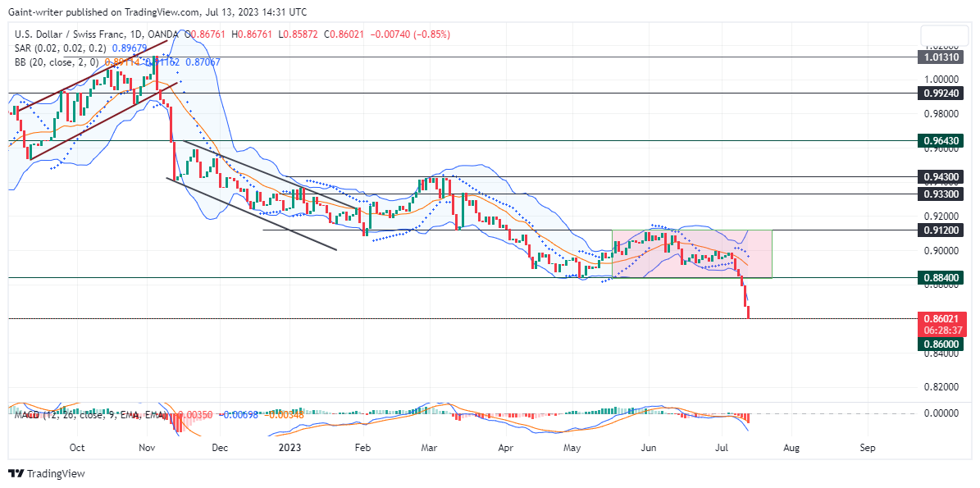Click the Dec label on time axis
The height and width of the screenshot is (488, 980).
pos(220,448)
